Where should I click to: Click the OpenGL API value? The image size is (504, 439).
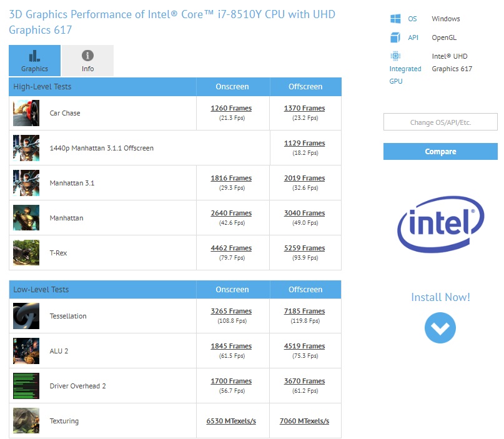[x=444, y=37]
